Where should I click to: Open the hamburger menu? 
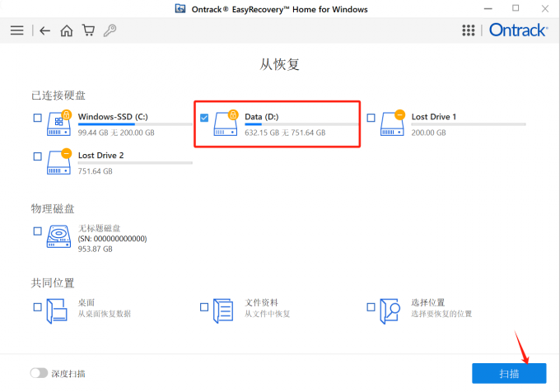pyautogui.click(x=16, y=30)
